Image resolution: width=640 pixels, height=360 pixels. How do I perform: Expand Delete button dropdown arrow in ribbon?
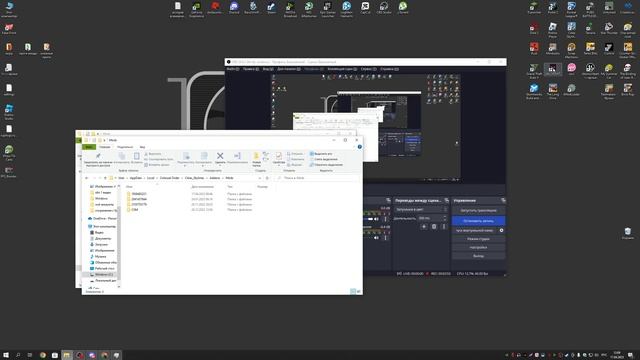220,165
